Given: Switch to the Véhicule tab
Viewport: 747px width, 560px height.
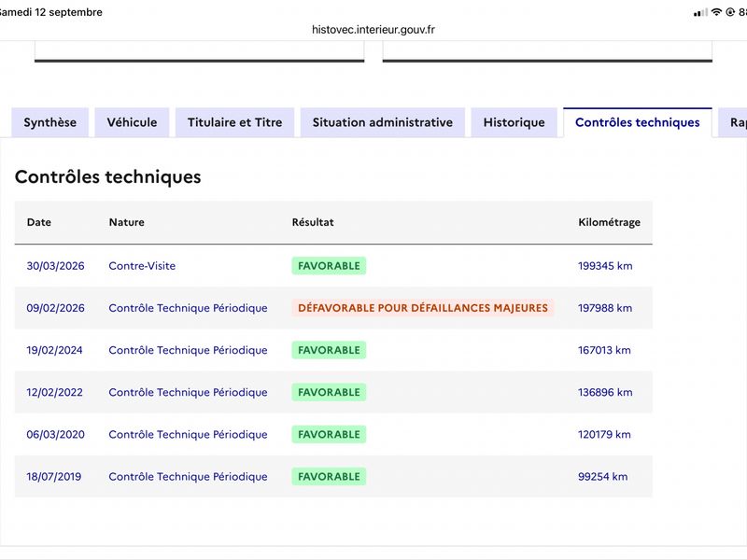Looking at the screenshot, I should [x=132, y=122].
